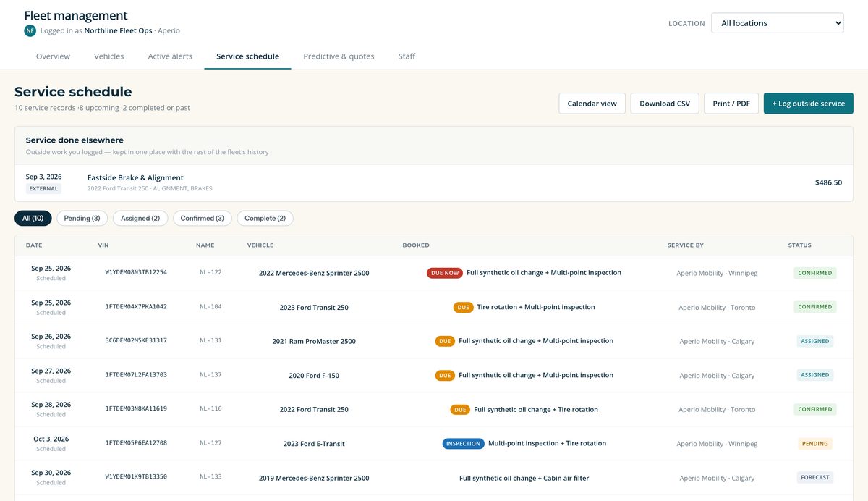
Task: Click unit name NL-116
Action: [210, 409]
